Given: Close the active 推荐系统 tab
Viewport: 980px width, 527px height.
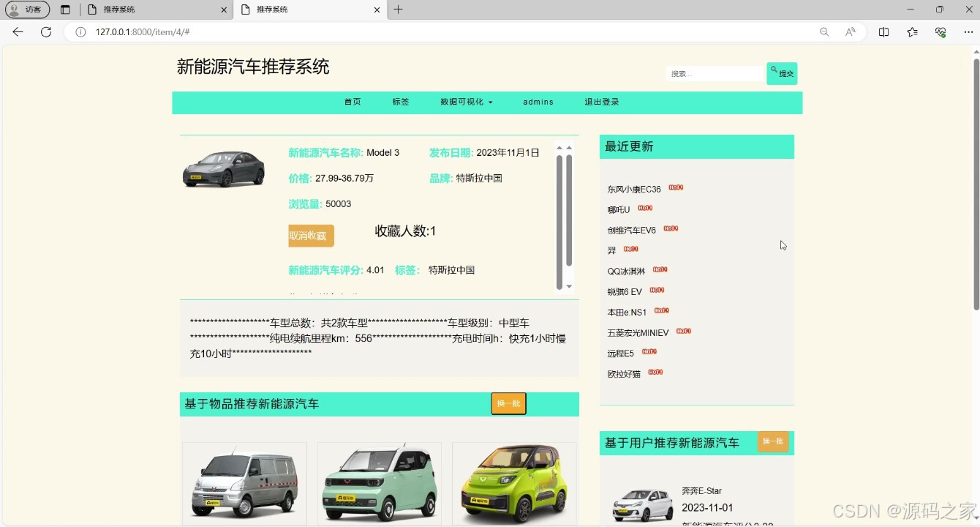Looking at the screenshot, I should click(377, 10).
